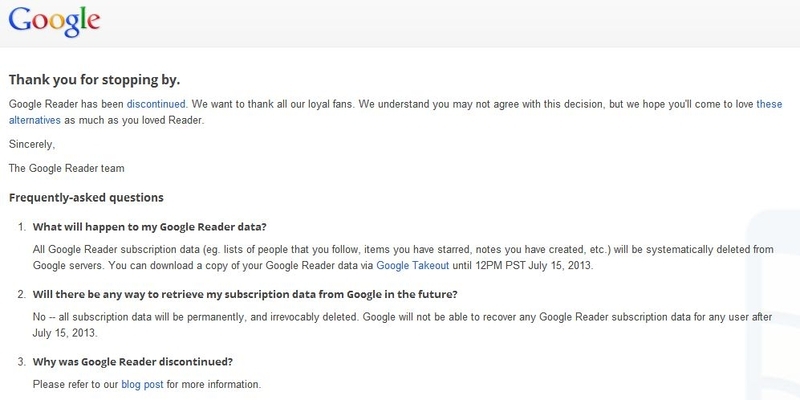Click question "What will happen to my Google Reader data?"
Image resolution: width=800 pixels, height=400 pixels.
click(x=149, y=227)
